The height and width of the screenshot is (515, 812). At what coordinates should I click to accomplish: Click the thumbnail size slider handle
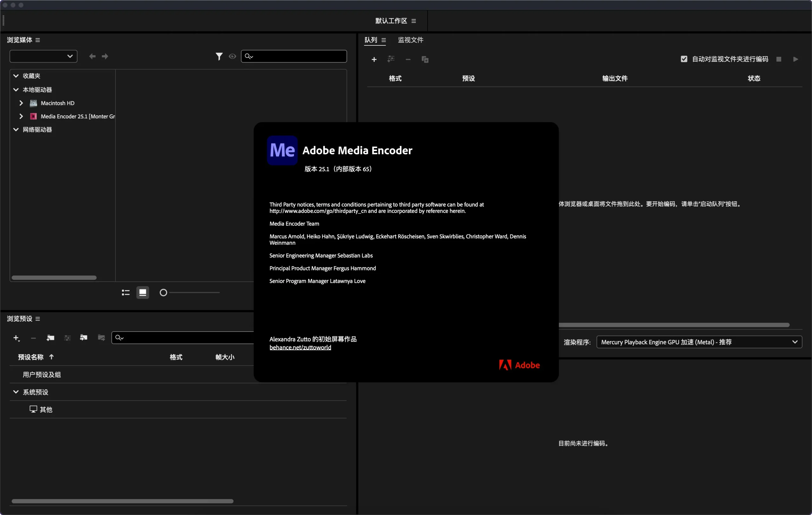(163, 293)
